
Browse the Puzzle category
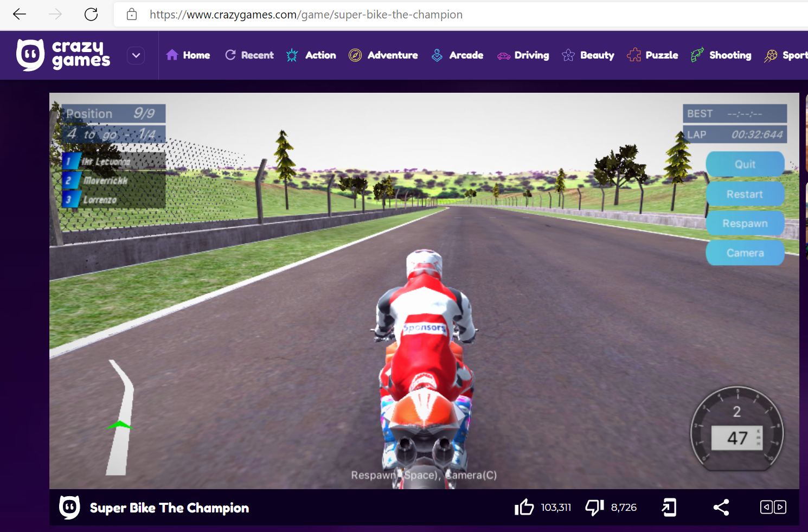[652, 55]
